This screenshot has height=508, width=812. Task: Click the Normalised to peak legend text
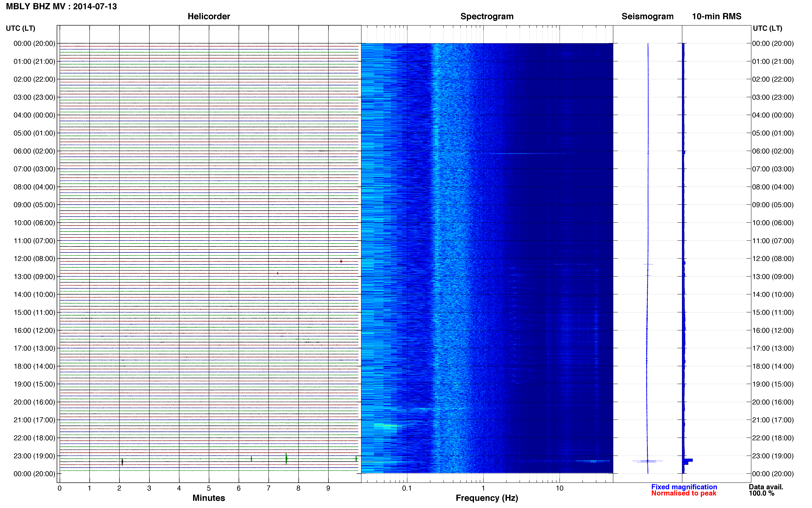[x=684, y=493]
